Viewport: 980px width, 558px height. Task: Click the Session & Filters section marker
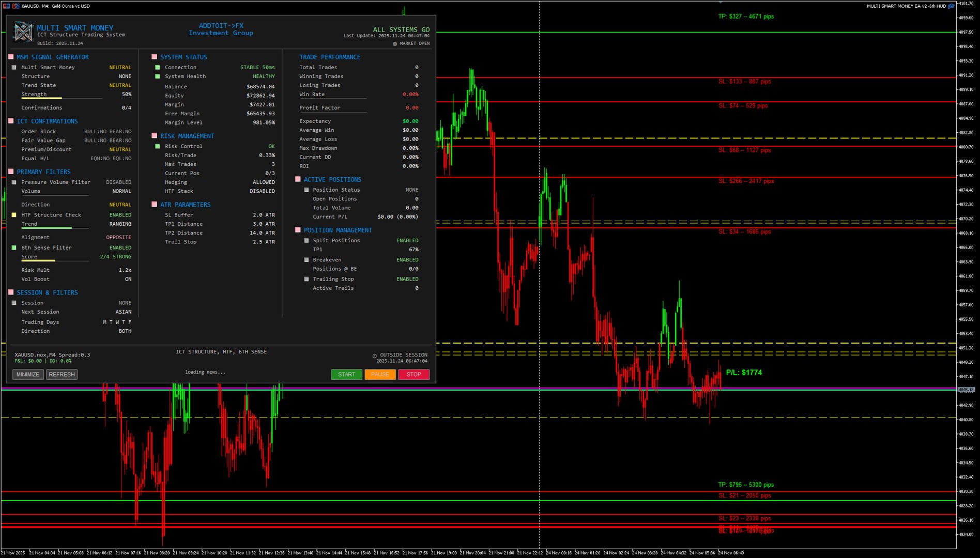coord(11,292)
